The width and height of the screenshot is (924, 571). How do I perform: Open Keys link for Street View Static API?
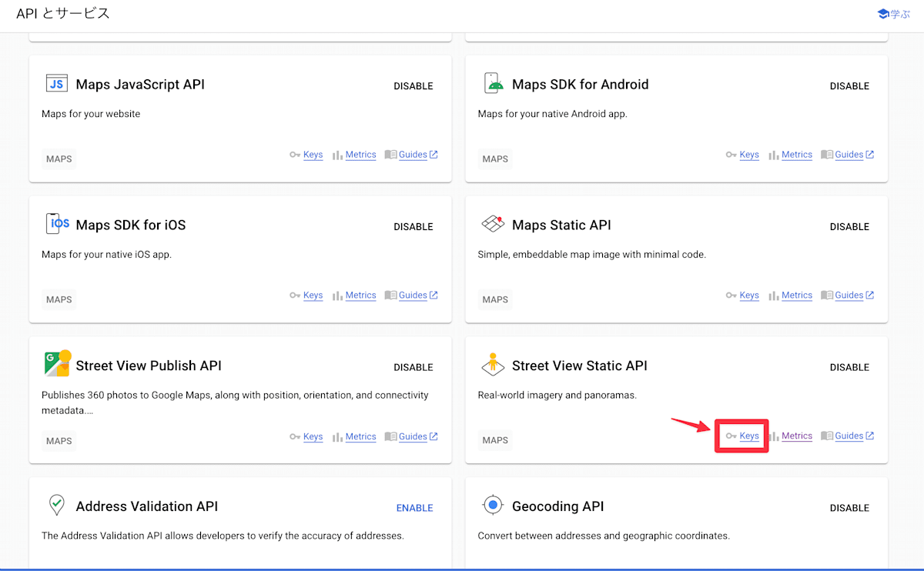[x=749, y=436]
